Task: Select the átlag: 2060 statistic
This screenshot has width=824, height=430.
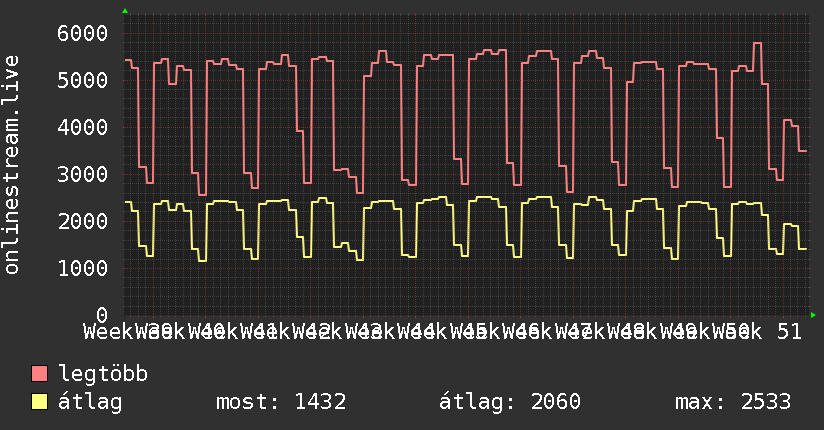Action: pos(510,402)
